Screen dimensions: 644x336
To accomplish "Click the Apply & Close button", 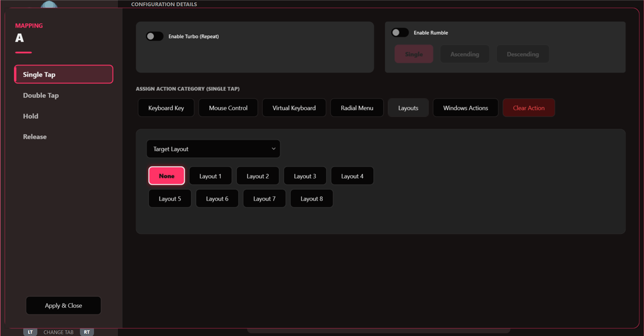I will point(63,305).
